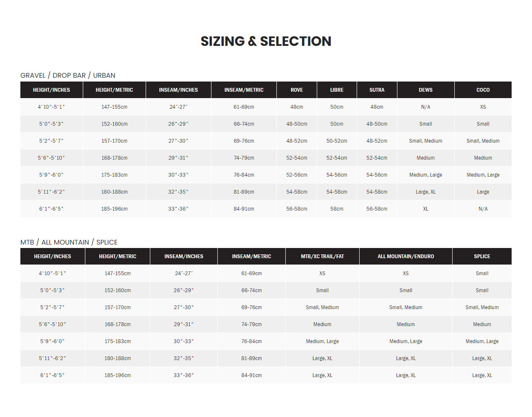Click the XS cell in the COCO column
The image size is (532, 417).
[x=483, y=107]
